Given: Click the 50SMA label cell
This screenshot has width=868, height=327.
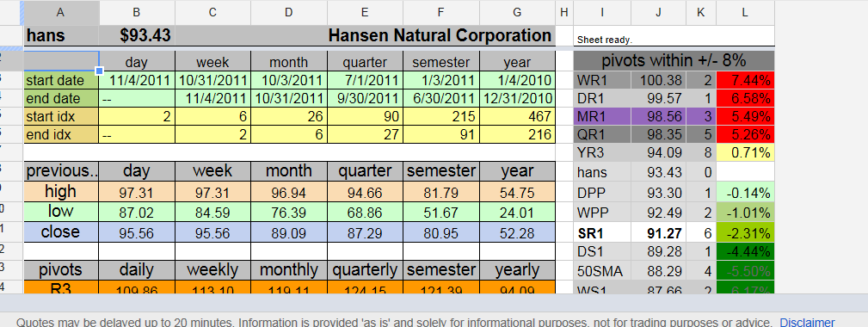Looking at the screenshot, I should 602,271.
